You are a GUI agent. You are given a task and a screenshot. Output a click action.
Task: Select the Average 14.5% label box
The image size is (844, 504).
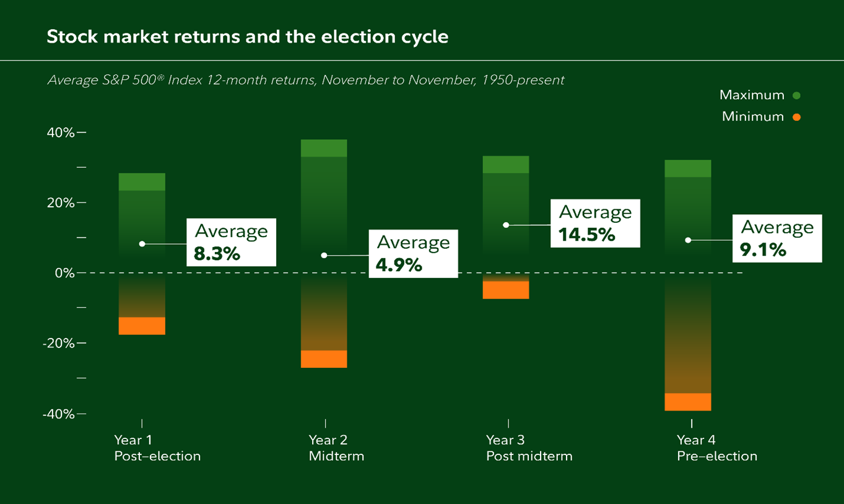pyautogui.click(x=595, y=224)
